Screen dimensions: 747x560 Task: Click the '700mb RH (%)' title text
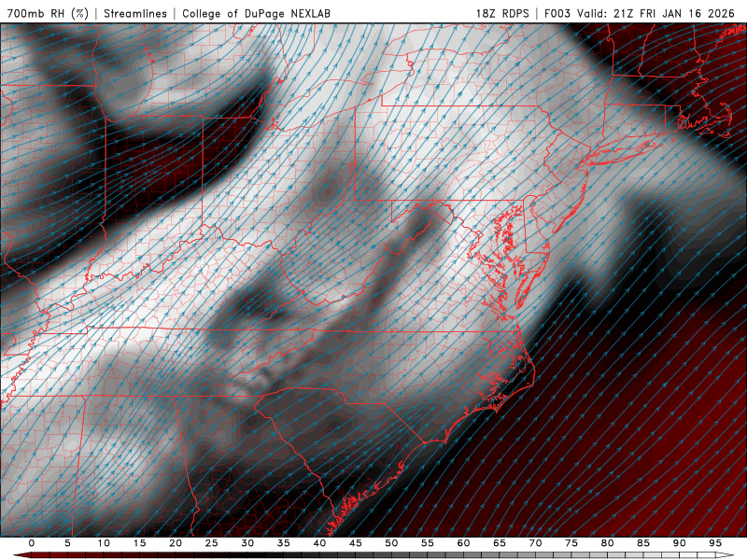click(49, 13)
